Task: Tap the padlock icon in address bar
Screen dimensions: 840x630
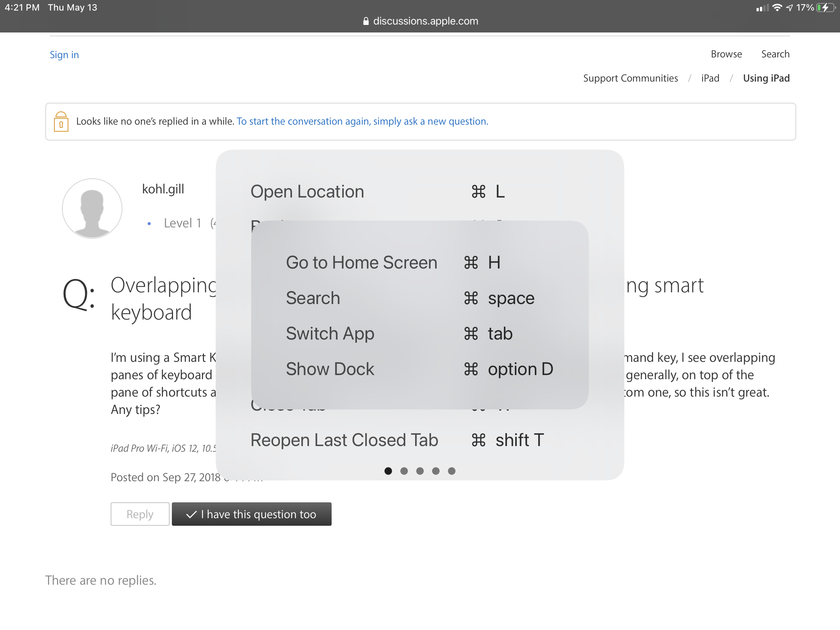Action: (x=366, y=21)
